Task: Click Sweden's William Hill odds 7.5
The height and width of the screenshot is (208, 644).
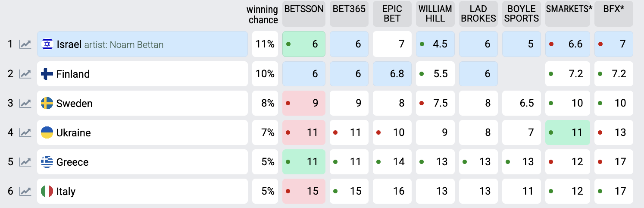Action: [435, 103]
